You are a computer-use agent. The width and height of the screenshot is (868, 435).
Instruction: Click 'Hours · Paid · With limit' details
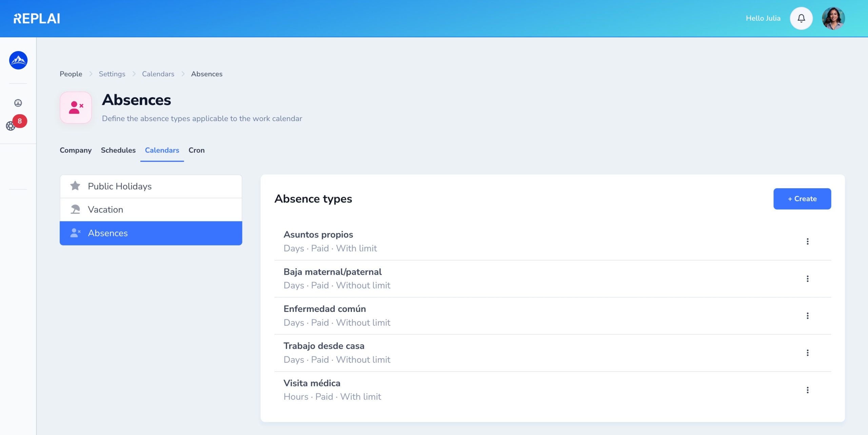tap(332, 397)
